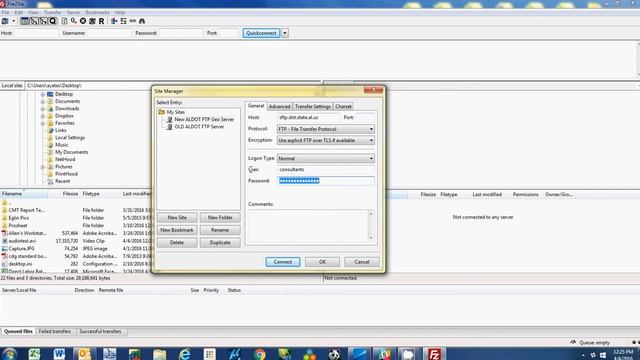
Task: Expand the Pictures folder in local tree
Action: pyautogui.click(x=42, y=167)
